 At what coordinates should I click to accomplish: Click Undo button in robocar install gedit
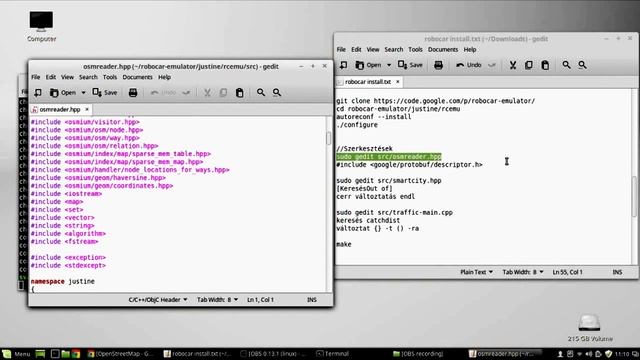tap(469, 65)
